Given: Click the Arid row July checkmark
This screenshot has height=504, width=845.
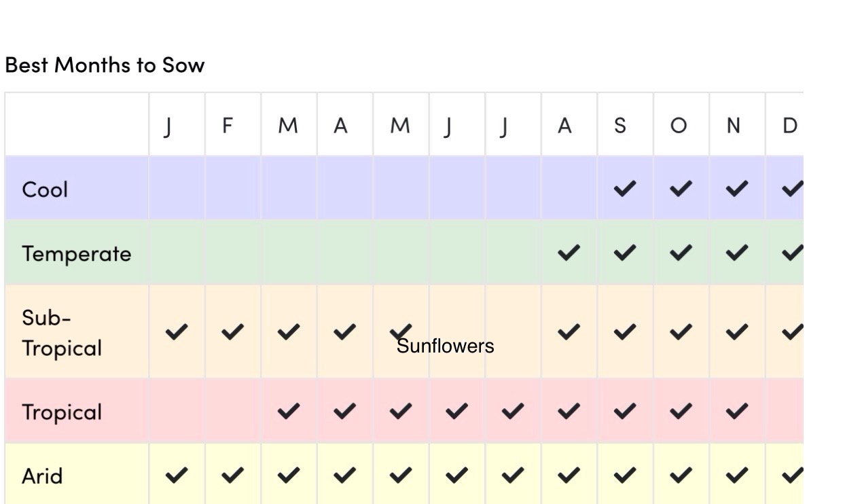Looking at the screenshot, I should [x=513, y=475].
